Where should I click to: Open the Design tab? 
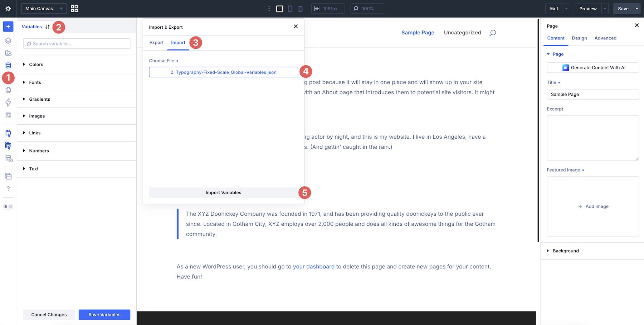[x=579, y=38]
